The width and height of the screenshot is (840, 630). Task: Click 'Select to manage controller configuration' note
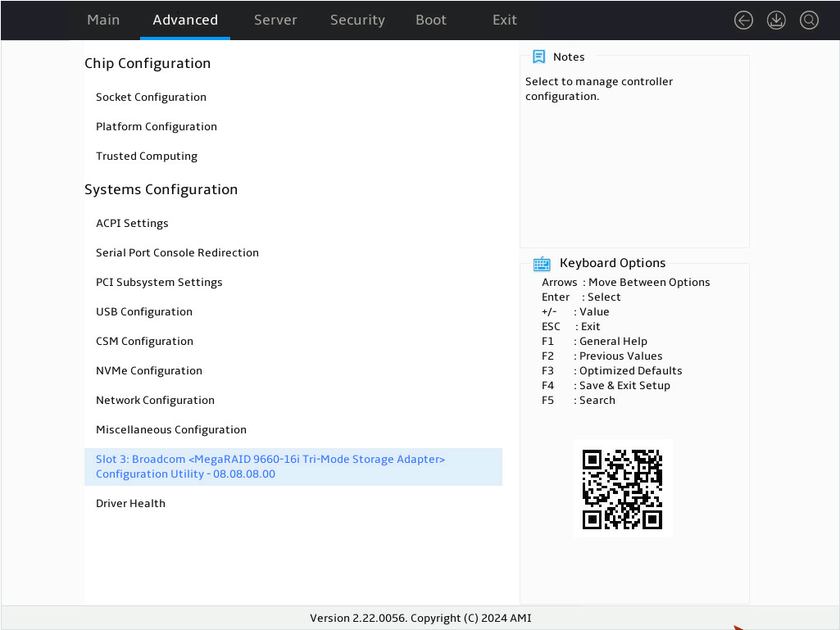tap(599, 89)
